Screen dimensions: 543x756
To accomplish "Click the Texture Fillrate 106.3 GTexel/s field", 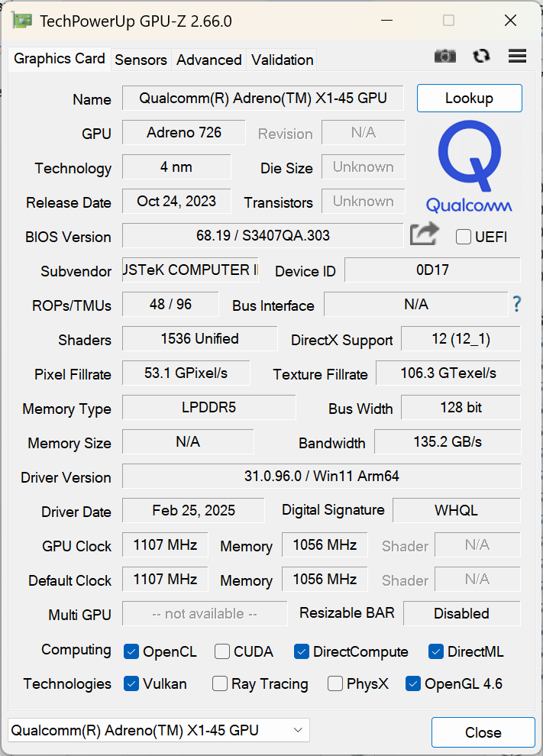I will (448, 373).
